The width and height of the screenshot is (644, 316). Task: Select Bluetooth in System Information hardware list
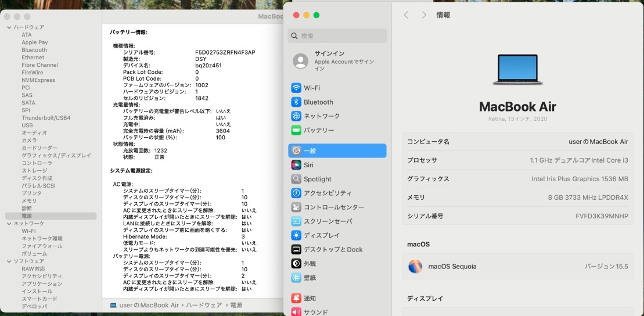pos(34,50)
